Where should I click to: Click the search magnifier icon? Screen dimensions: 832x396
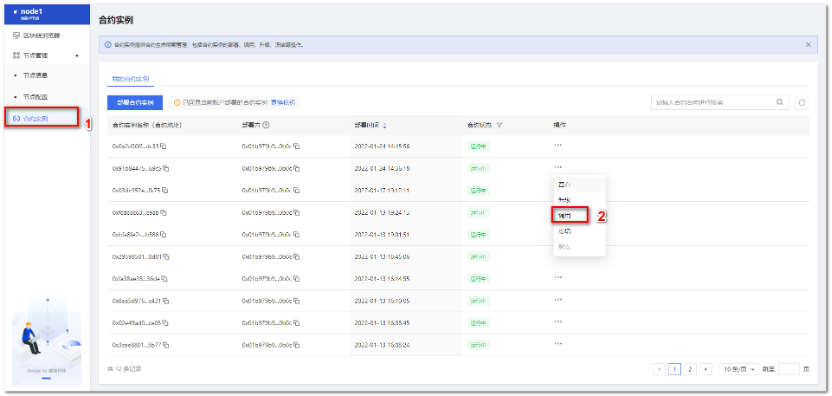[779, 102]
